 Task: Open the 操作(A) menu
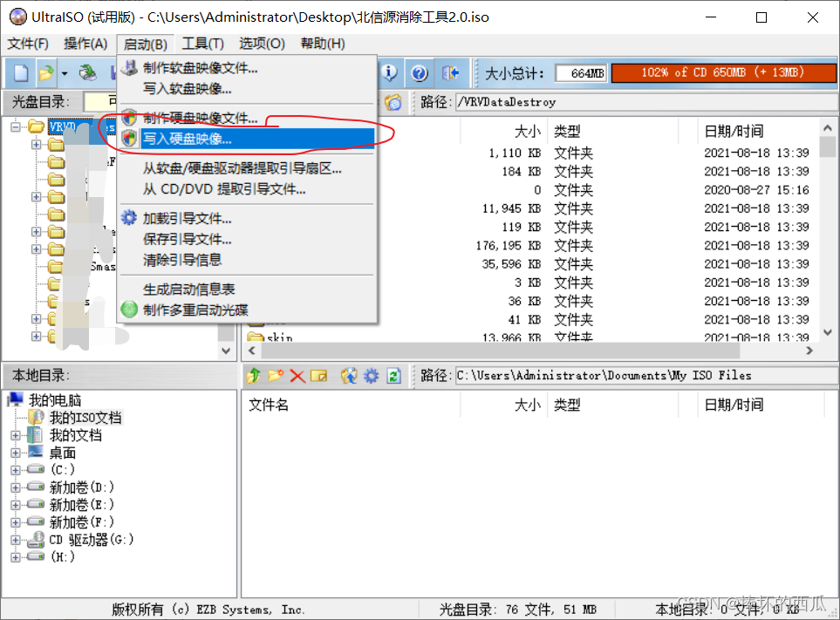tap(85, 44)
